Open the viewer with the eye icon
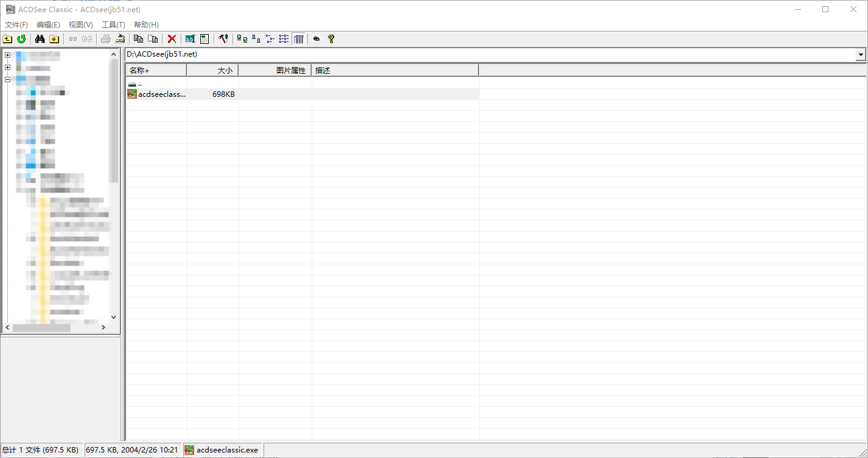Viewport: 868px width, 458px height. [317, 39]
